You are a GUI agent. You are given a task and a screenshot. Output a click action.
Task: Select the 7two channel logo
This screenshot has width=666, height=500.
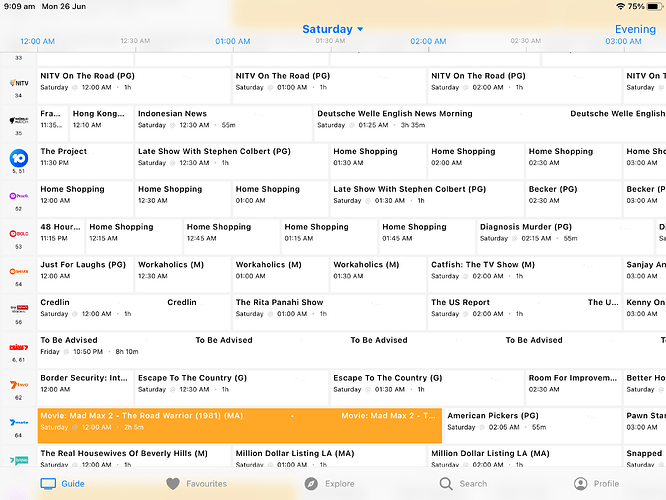coord(19,384)
